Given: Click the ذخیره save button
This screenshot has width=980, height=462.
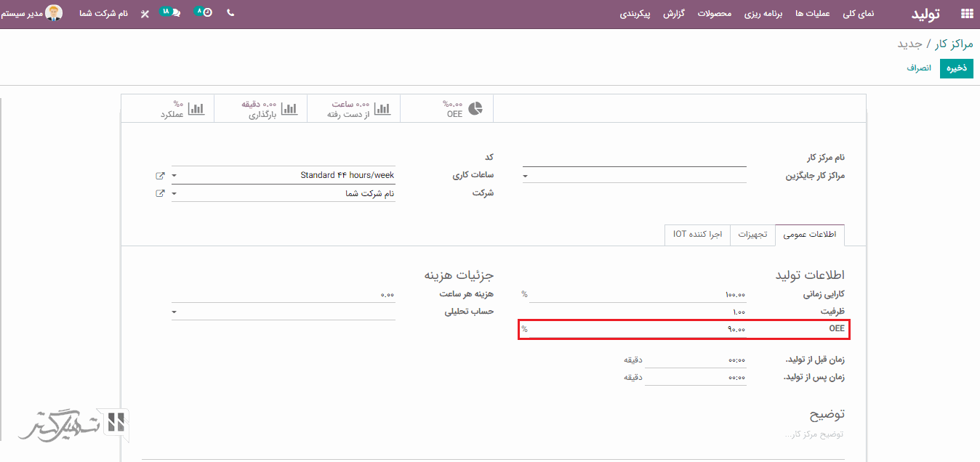Looking at the screenshot, I should click(x=956, y=68).
